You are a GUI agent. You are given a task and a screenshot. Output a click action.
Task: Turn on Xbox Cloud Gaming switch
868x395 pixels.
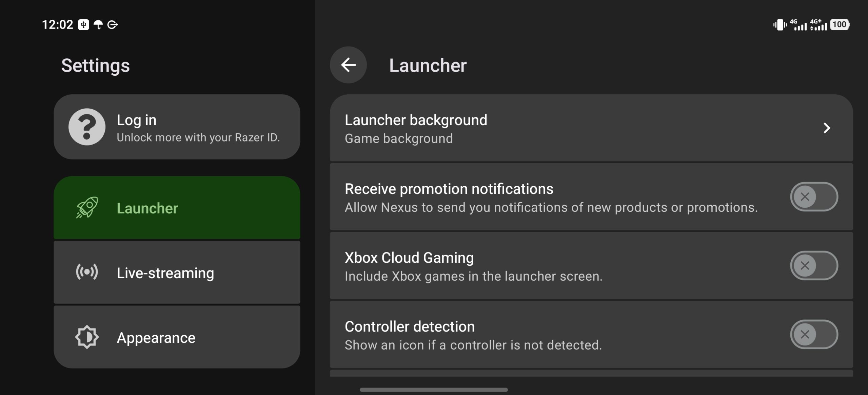tap(814, 266)
